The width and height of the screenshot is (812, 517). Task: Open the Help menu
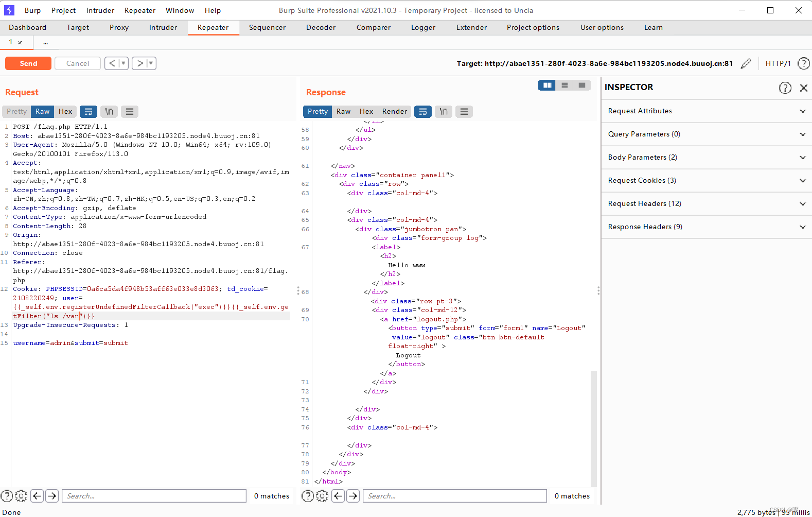pyautogui.click(x=213, y=10)
